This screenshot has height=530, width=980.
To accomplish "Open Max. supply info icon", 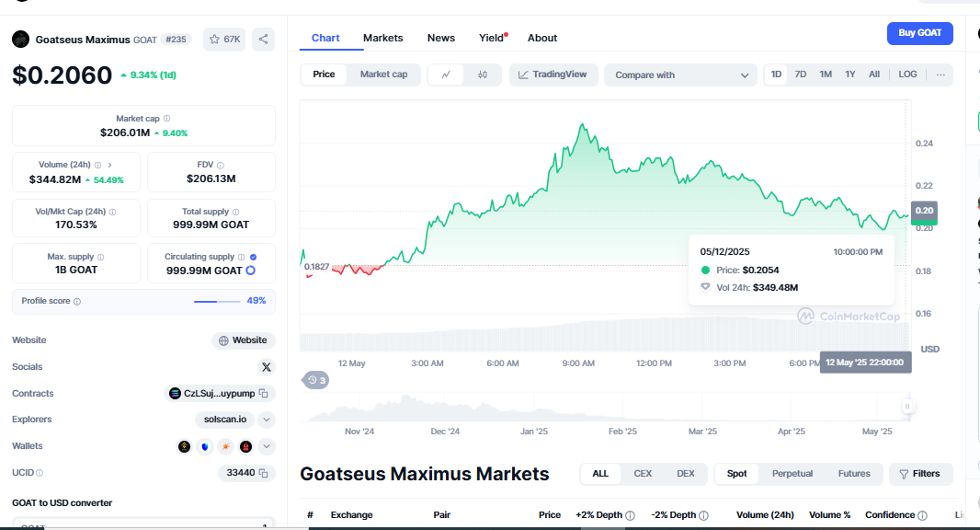I will (x=100, y=257).
